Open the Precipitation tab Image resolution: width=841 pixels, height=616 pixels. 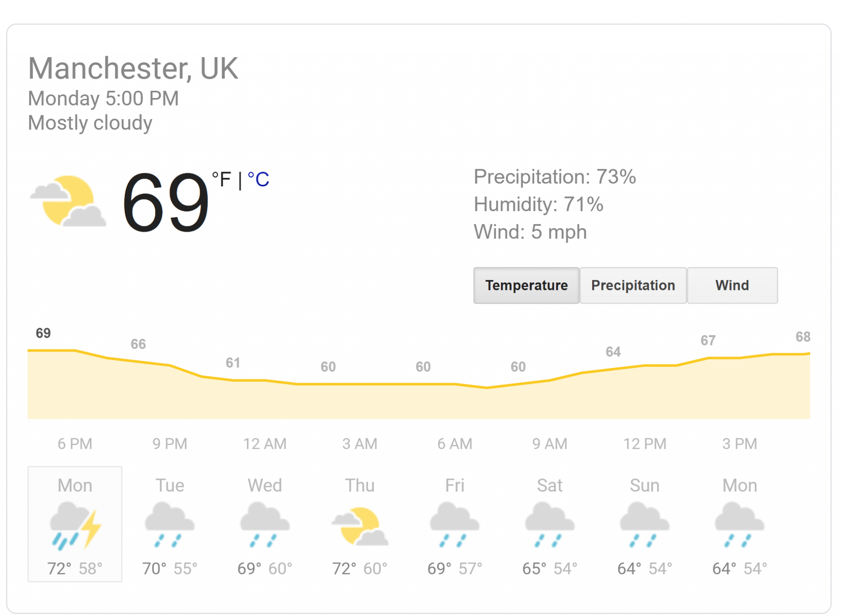633,285
